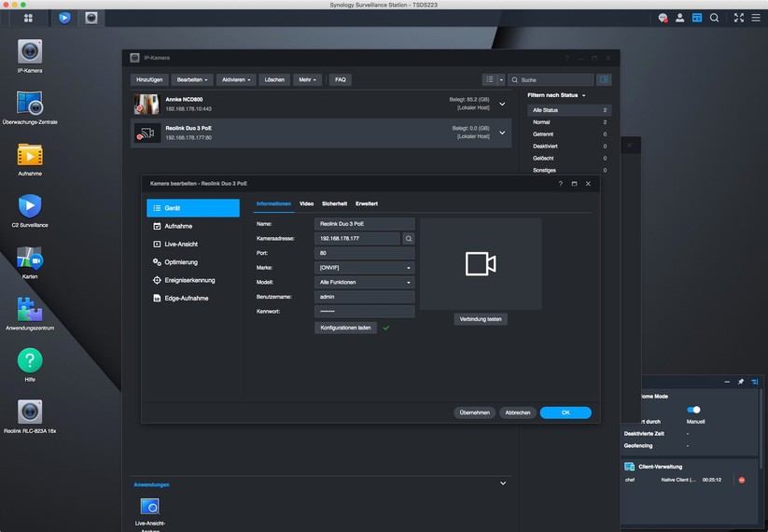
Task: Open the Aufnahme settings section
Action: tap(193, 226)
